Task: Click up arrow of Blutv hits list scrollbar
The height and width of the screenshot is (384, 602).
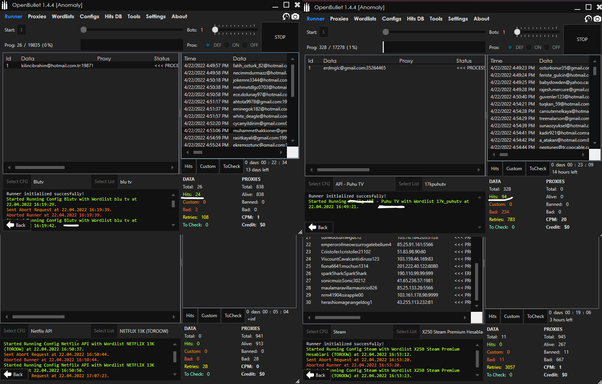Action: 293,59
